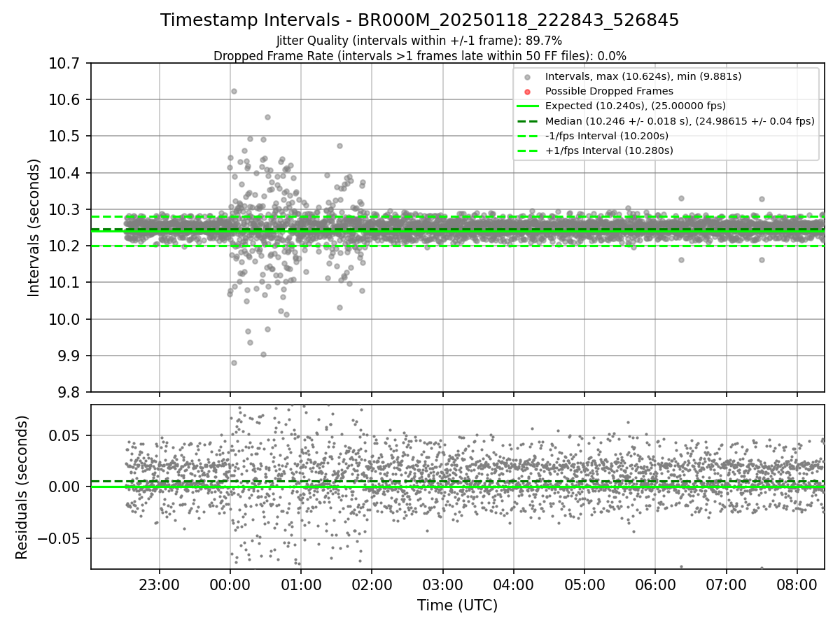The height and width of the screenshot is (630, 840).
Task: Click the 10.1 y-axis tick label
Action: coord(65,283)
